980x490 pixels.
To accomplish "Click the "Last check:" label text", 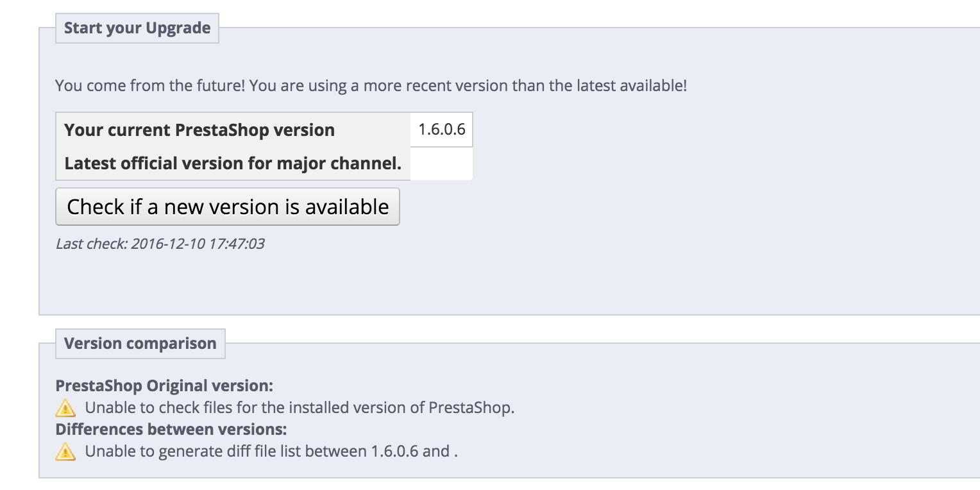I will click(x=91, y=244).
